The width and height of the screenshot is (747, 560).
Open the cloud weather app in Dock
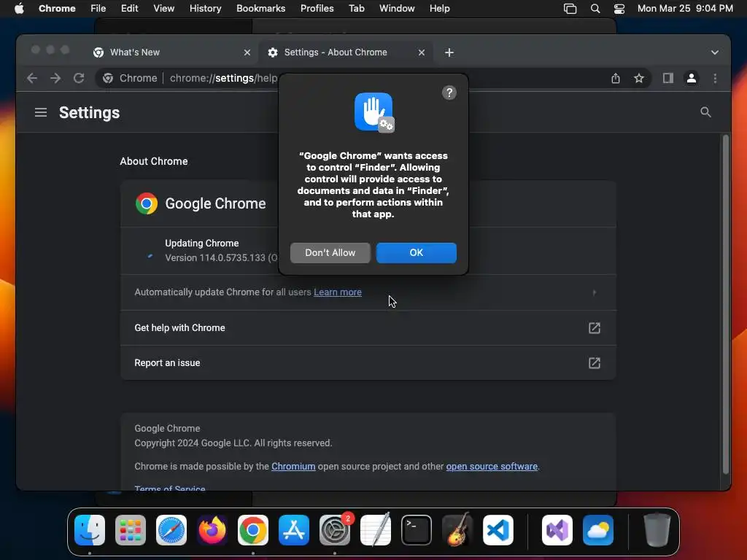point(598,530)
